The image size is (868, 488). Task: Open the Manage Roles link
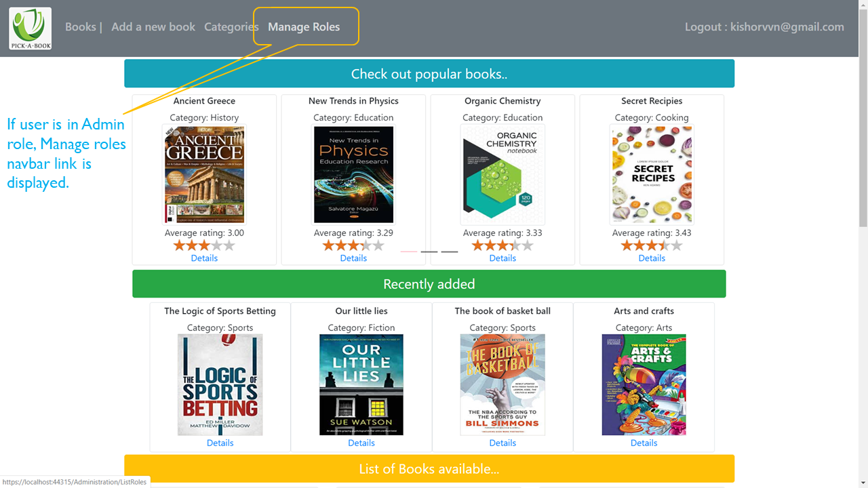coord(304,27)
